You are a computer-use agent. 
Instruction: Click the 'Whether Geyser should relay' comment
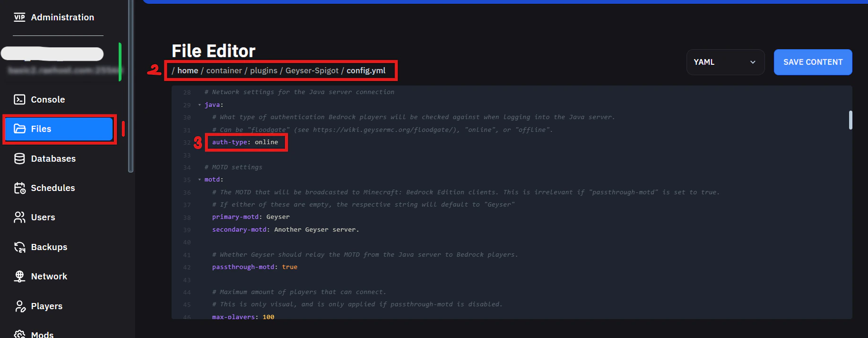coord(365,255)
